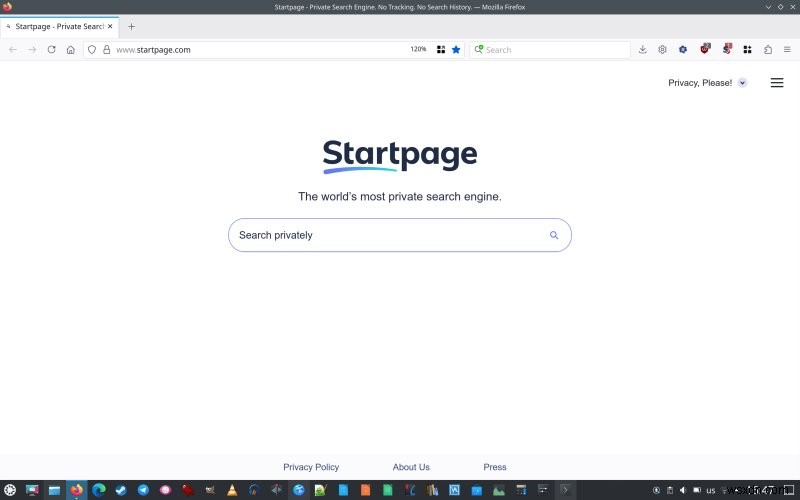This screenshot has width=800, height=500.
Task: Click the Startpage logo
Action: 400,156
